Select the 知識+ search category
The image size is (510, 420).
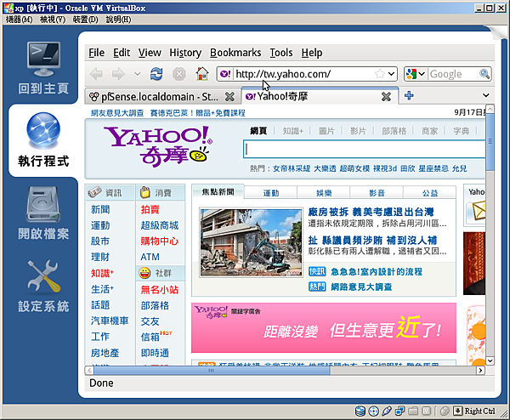tap(292, 131)
